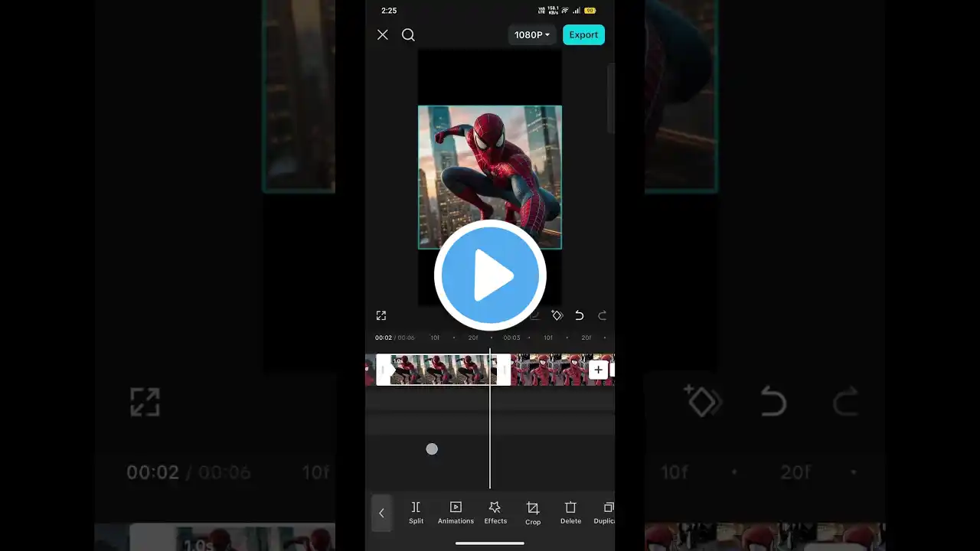980x551 pixels.
Task: Click the scrollbar beside the preview
Action: click(x=611, y=98)
